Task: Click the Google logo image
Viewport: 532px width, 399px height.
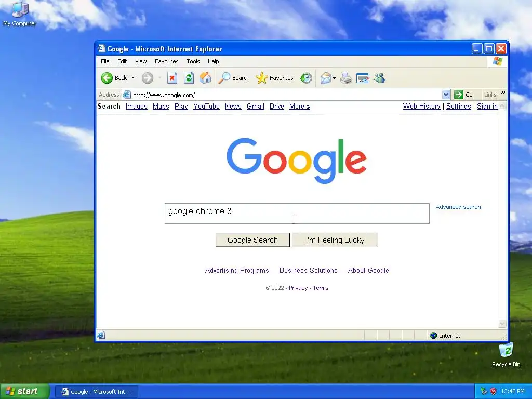Action: pos(297,161)
